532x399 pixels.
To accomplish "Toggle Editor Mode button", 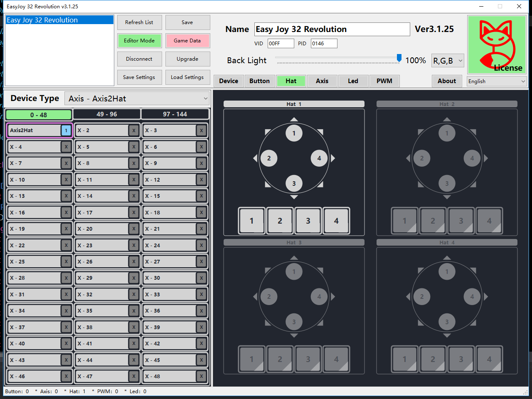I will coord(139,41).
